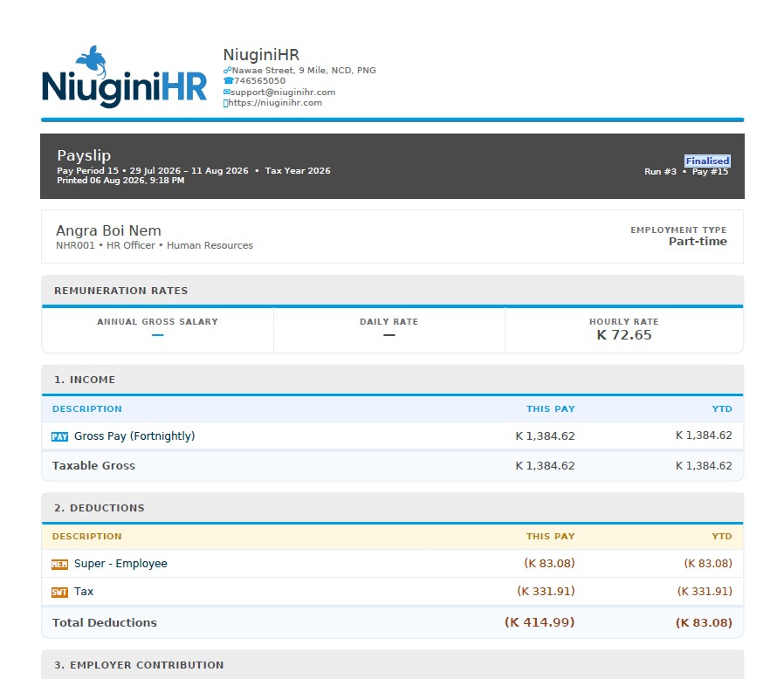The image size is (784, 679).
Task: Click Super - Employee this-pay amount (K 83.08)
Action: [549, 564]
